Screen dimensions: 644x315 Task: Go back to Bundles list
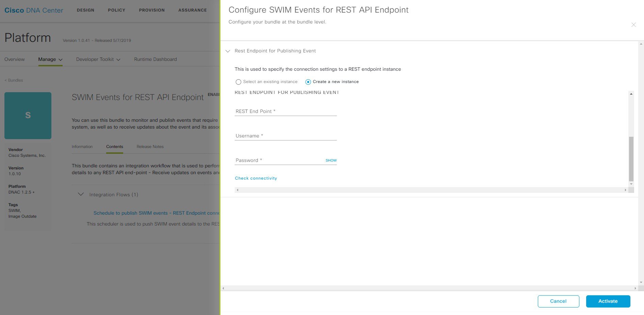pyautogui.click(x=14, y=80)
